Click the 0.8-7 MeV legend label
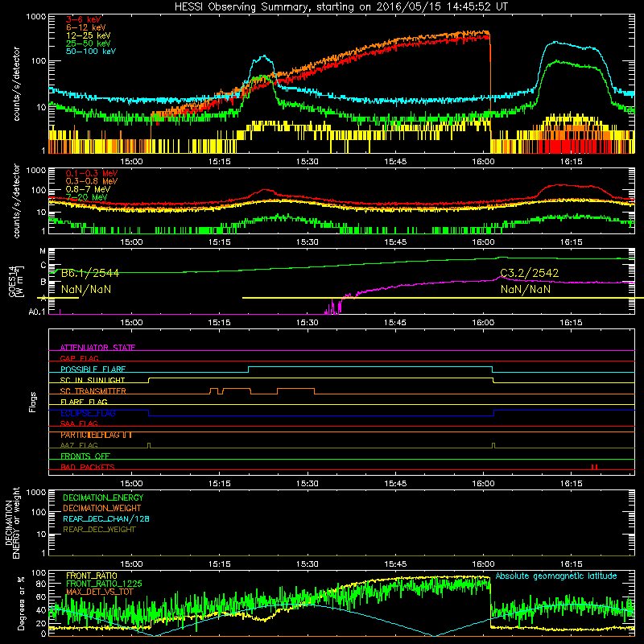The height and width of the screenshot is (644, 644). [89, 189]
